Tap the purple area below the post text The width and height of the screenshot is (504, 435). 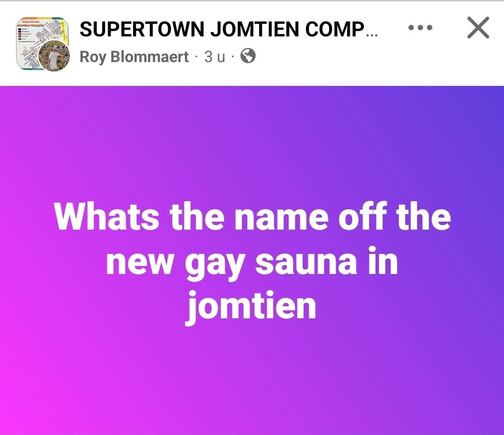coord(252,379)
